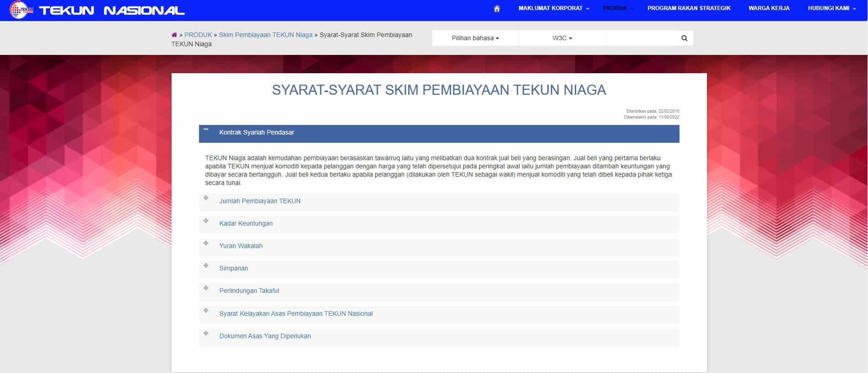The width and height of the screenshot is (868, 373).
Task: Click plus icon beside Kadar Keuntungan
Action: tap(206, 220)
